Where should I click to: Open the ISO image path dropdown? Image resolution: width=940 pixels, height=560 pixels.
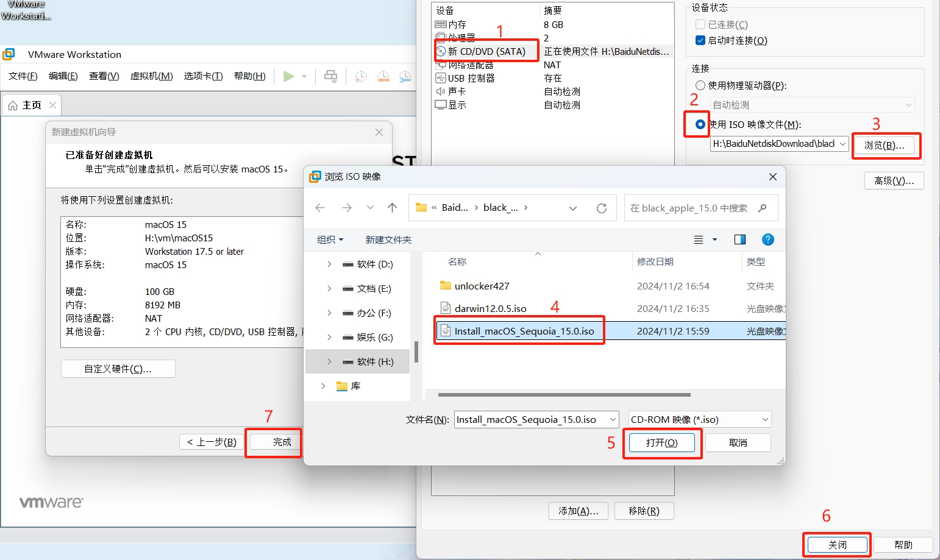(842, 144)
